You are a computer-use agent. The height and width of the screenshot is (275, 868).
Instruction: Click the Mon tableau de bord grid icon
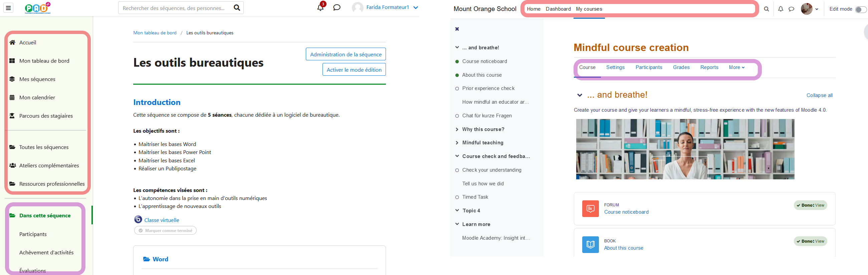[12, 61]
